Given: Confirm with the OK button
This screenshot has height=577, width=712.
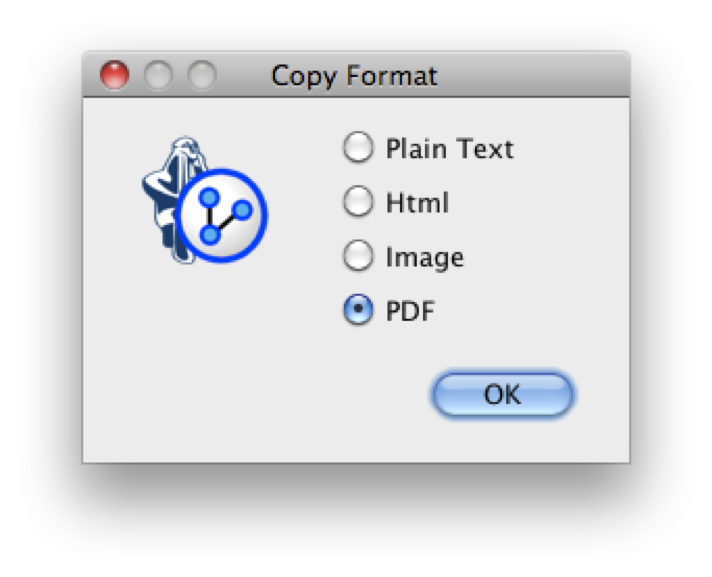Looking at the screenshot, I should click(x=502, y=394).
